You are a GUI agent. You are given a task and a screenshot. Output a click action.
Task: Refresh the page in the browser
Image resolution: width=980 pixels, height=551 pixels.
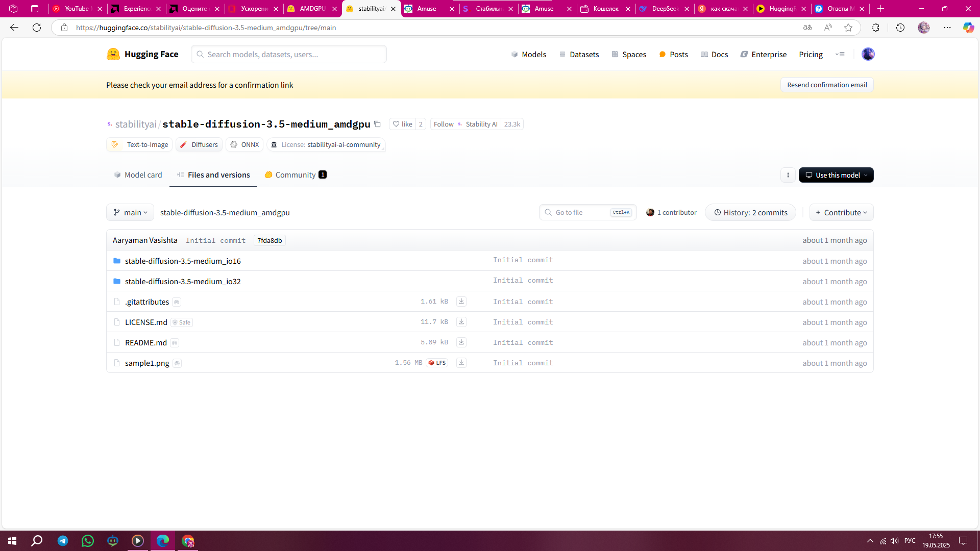tap(37, 28)
